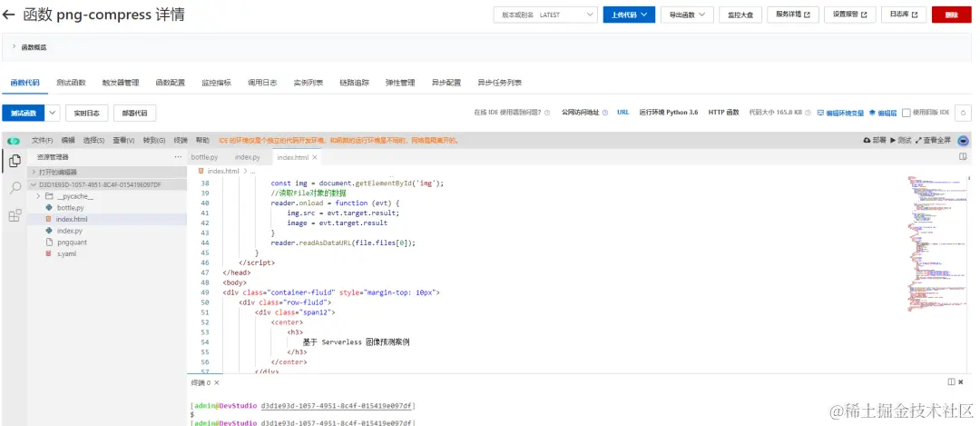Click help icon next to 公网访问地址
The height and width of the screenshot is (426, 980).
(x=605, y=113)
